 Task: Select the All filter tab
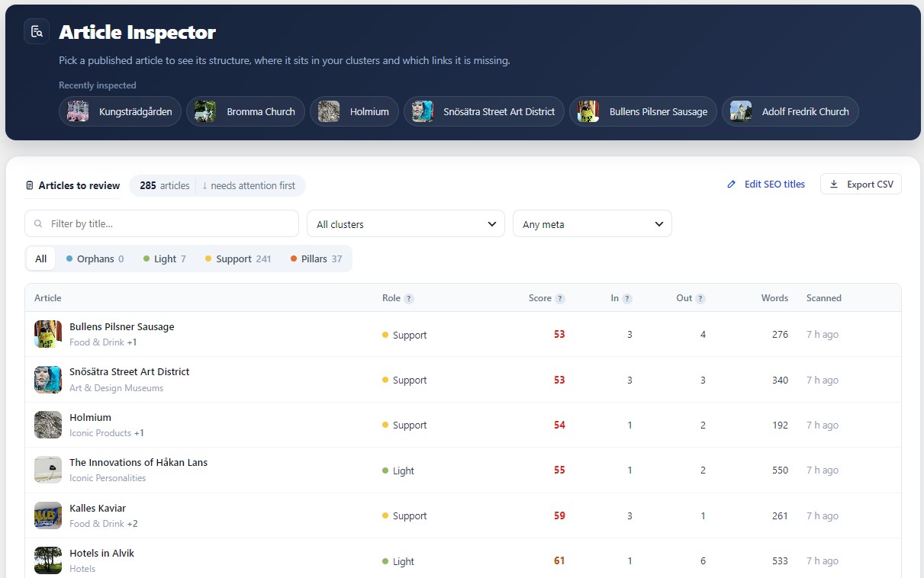coord(40,258)
